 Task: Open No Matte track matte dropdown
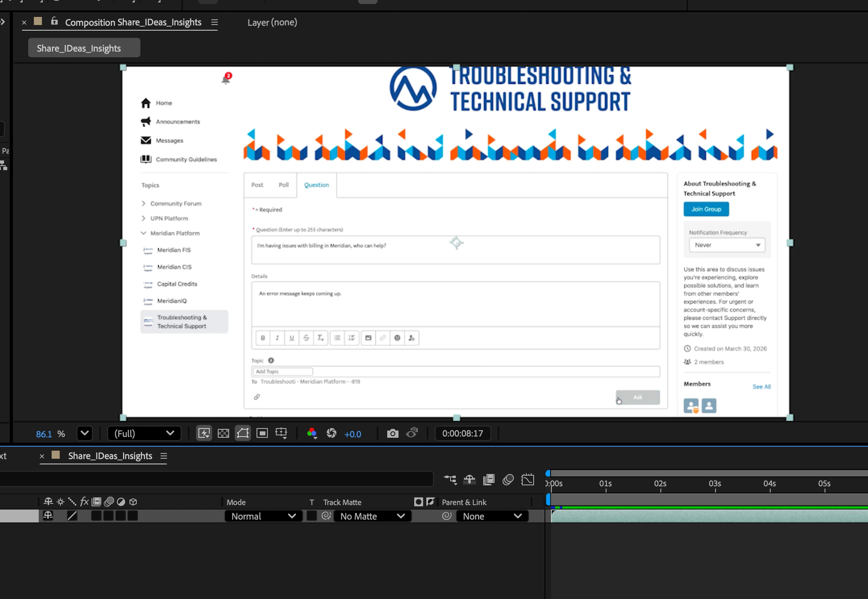coord(372,516)
